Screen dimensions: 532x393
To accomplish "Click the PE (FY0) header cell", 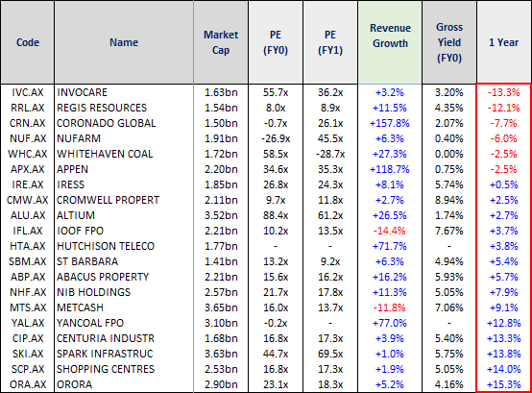I will [x=276, y=42].
